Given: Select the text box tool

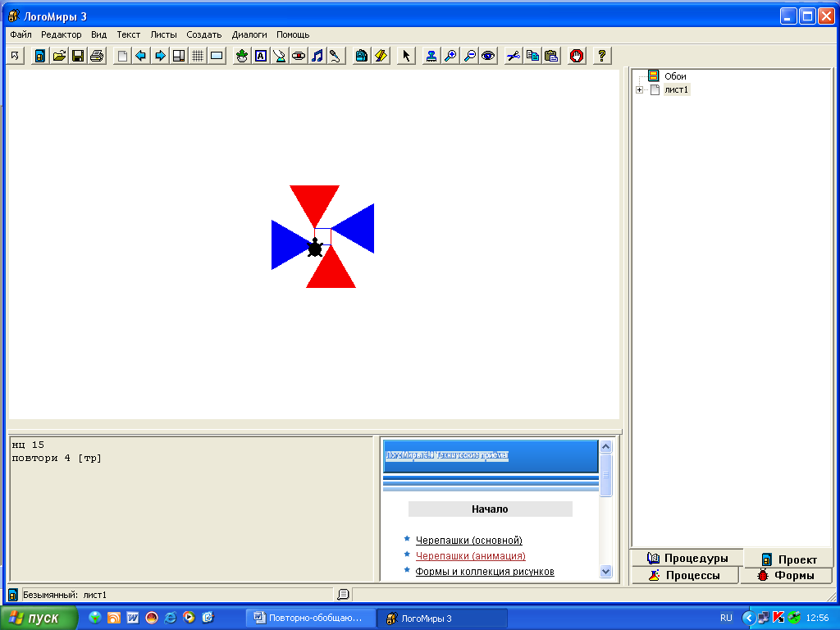Looking at the screenshot, I should tap(261, 56).
